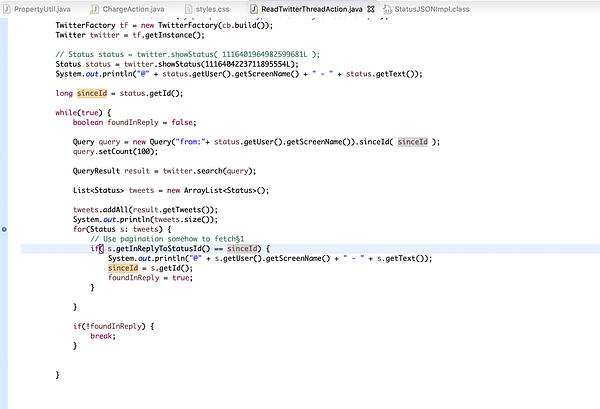Click the 'foundInReply = true' statement

pyautogui.click(x=150, y=277)
